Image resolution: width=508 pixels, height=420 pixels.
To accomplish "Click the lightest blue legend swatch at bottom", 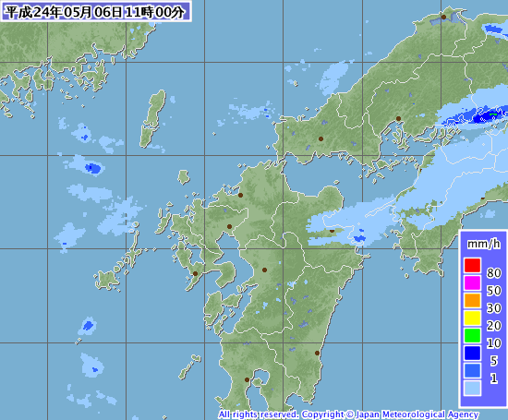I will pyautogui.click(x=472, y=388).
